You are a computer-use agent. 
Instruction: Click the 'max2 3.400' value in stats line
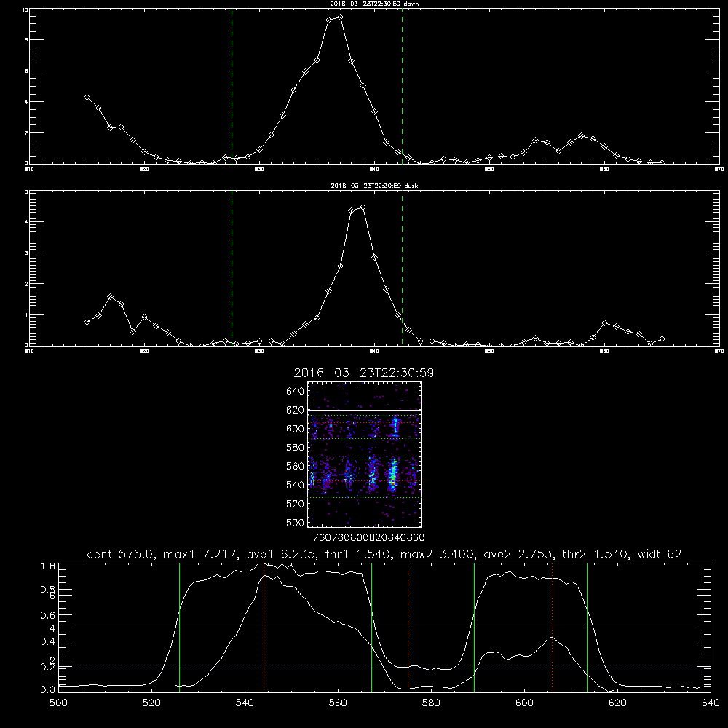pos(438,554)
